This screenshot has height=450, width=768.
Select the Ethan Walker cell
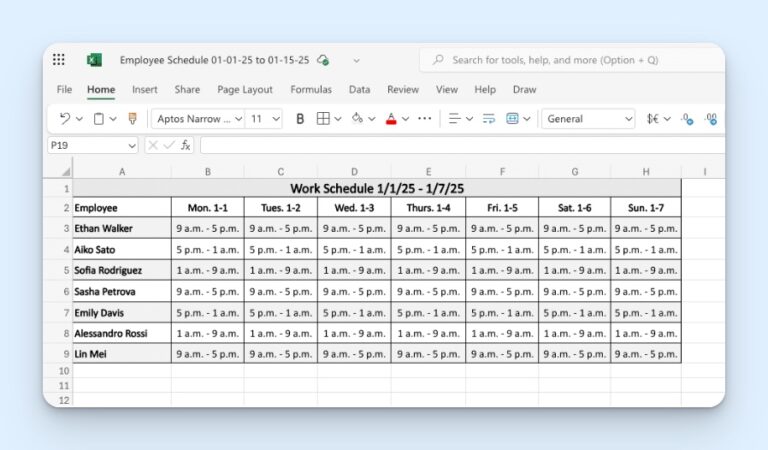(x=122, y=229)
